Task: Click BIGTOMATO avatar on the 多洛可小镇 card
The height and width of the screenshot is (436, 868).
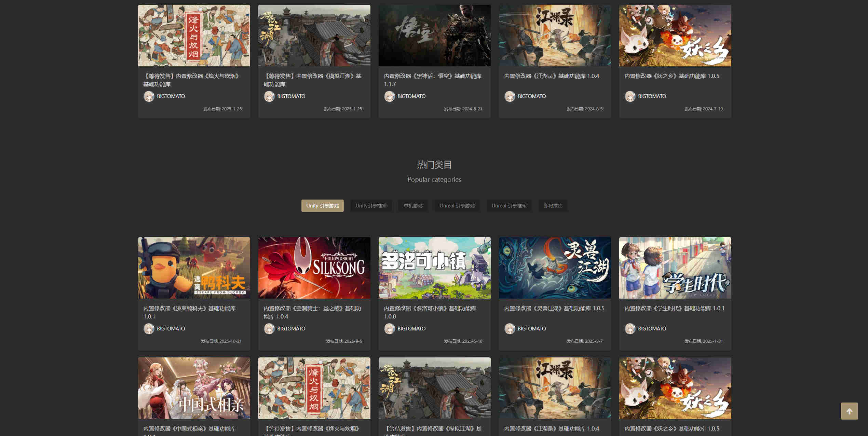Action: pos(390,328)
